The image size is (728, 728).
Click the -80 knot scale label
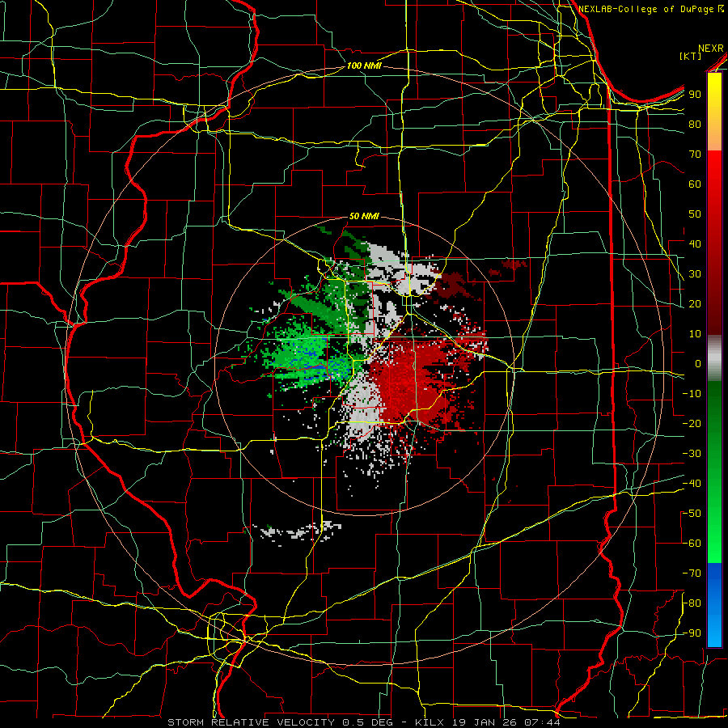pyautogui.click(x=692, y=603)
